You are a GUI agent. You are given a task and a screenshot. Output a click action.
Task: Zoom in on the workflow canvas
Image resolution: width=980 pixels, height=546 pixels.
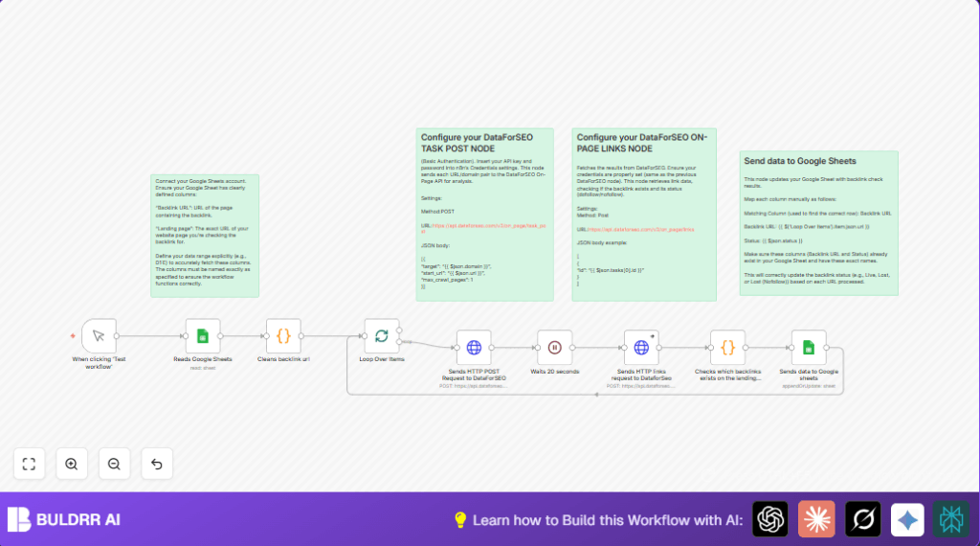click(x=71, y=464)
